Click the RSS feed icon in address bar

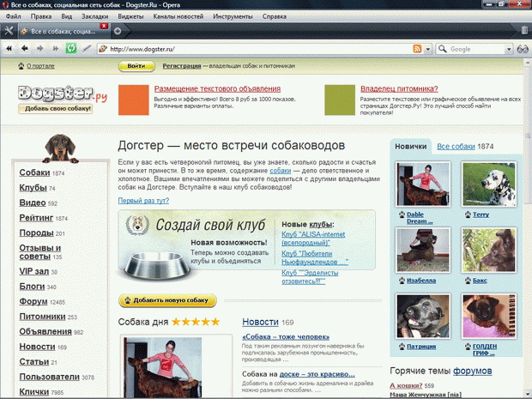point(417,49)
